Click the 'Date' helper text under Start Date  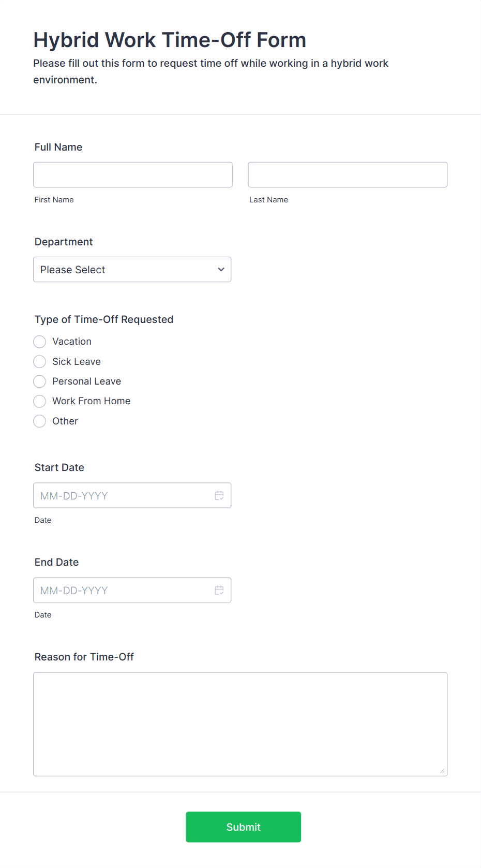pyautogui.click(x=43, y=520)
